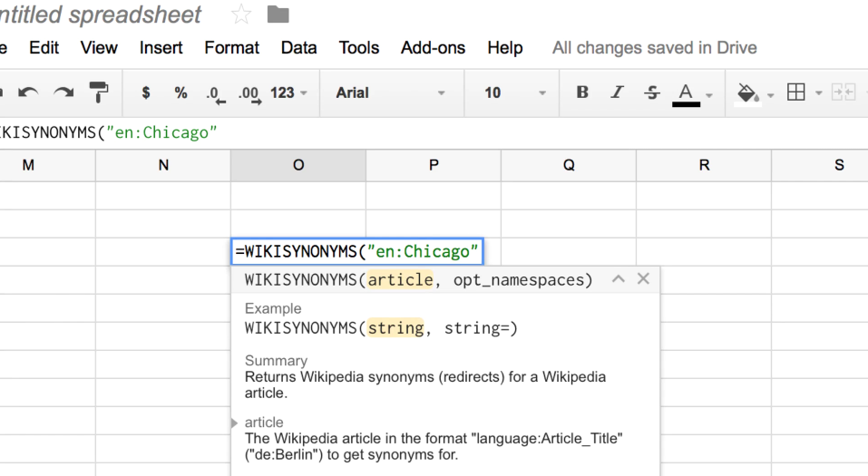Screen dimensions: 868x476
Task: Click into the formula bar
Action: click(434, 133)
